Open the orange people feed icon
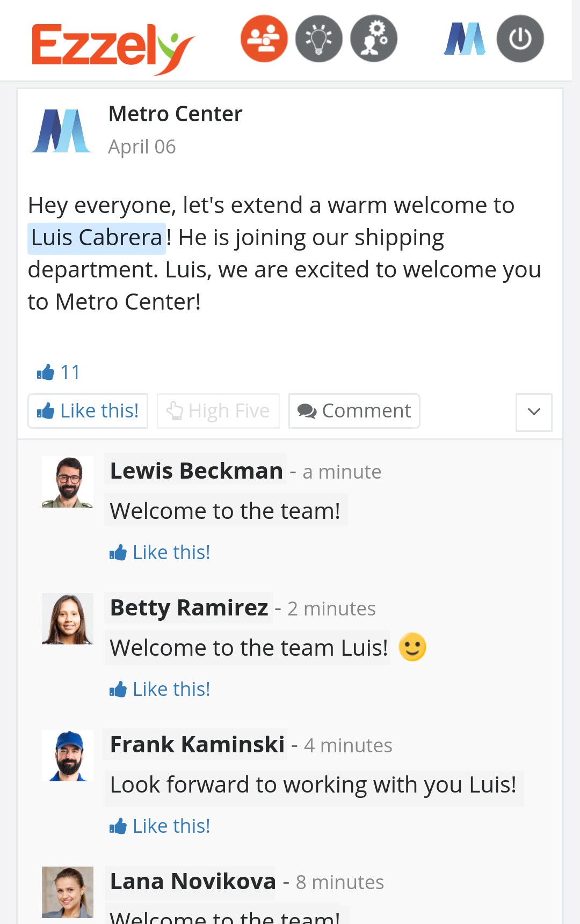The image size is (580, 924). 264,39
